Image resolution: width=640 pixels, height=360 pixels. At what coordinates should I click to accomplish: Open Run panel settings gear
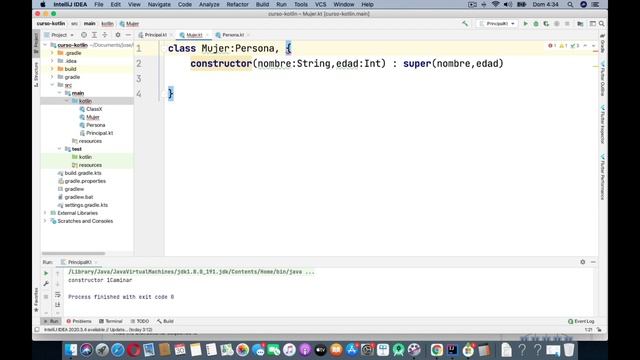[582, 262]
